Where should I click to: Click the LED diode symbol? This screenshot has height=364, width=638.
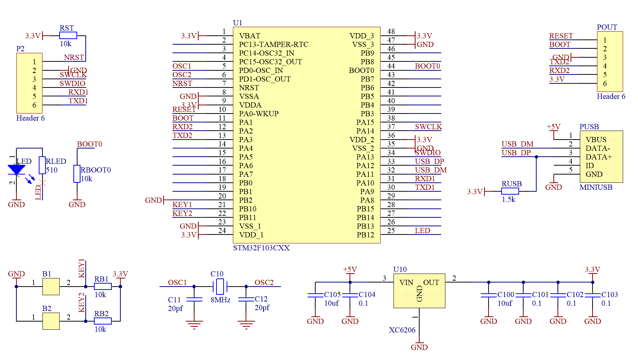pyautogui.click(x=16, y=170)
